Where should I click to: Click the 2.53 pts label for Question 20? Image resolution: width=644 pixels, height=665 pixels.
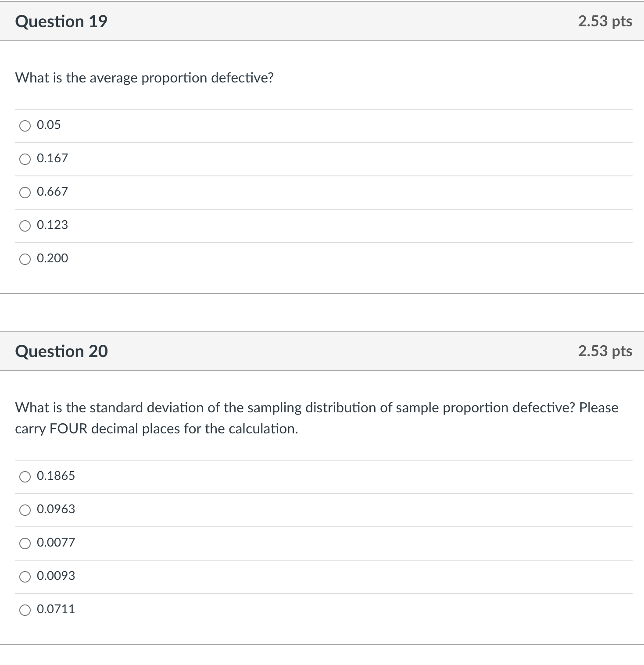605,351
